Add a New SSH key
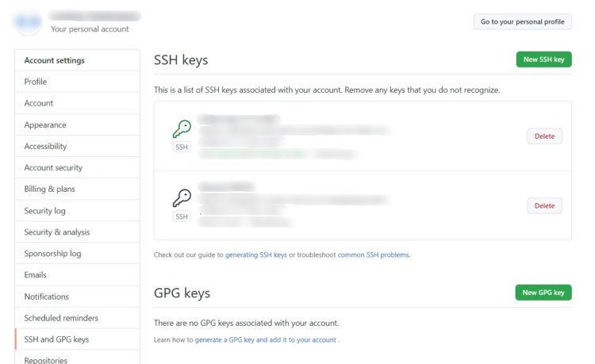Screen dimensions: 595x364 tap(543, 59)
